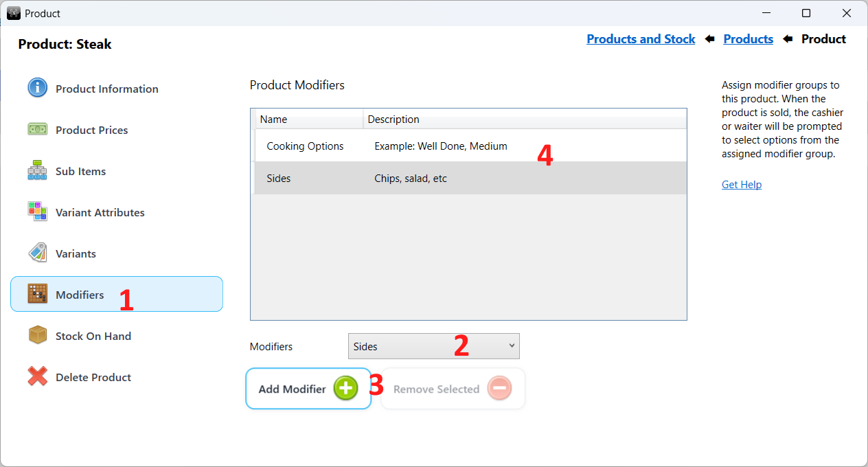Click the Variant Attributes colored squares icon
Image resolution: width=868 pixels, height=467 pixels.
(x=37, y=212)
